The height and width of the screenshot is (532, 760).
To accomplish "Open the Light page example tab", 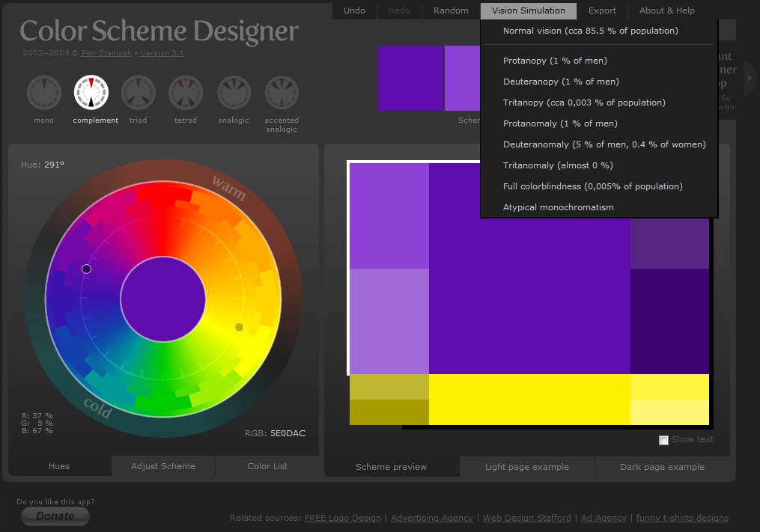I will pyautogui.click(x=526, y=467).
